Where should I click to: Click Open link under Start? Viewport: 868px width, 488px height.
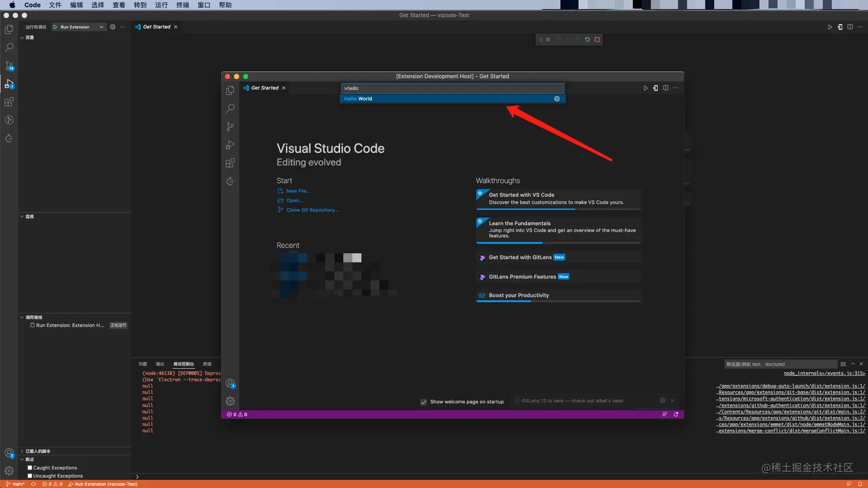pos(294,200)
